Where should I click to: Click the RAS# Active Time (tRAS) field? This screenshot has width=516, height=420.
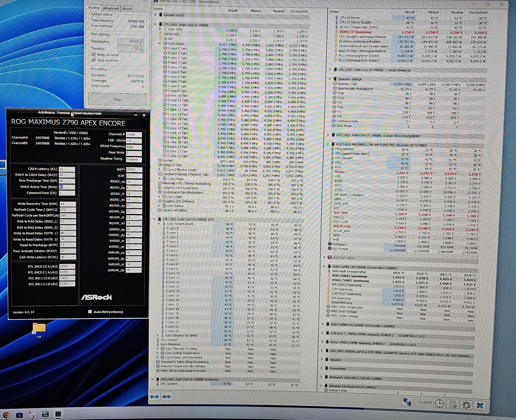[x=67, y=187]
